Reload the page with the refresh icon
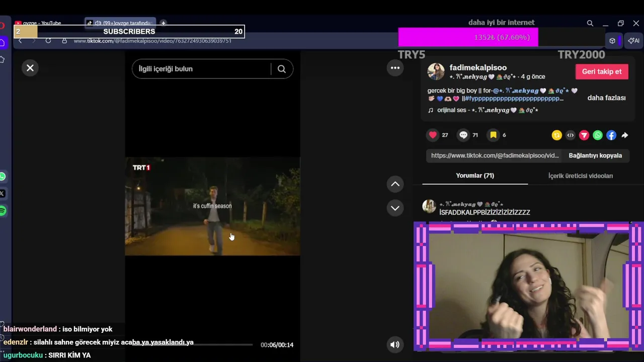644x362 pixels. point(48,41)
